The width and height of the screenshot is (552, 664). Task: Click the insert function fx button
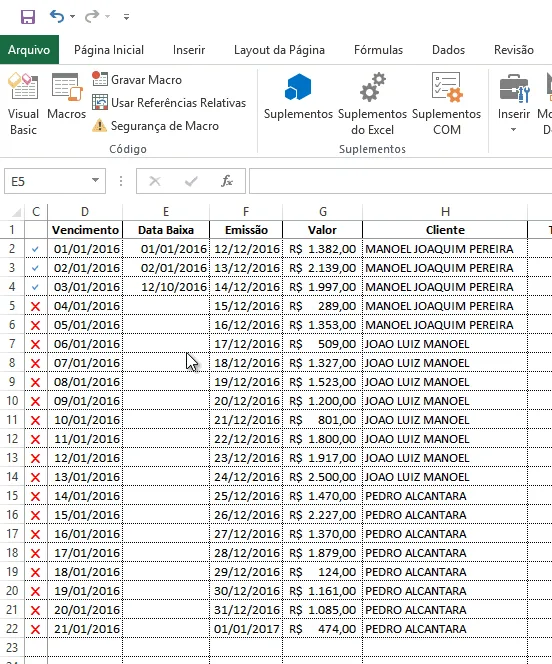coord(226,181)
